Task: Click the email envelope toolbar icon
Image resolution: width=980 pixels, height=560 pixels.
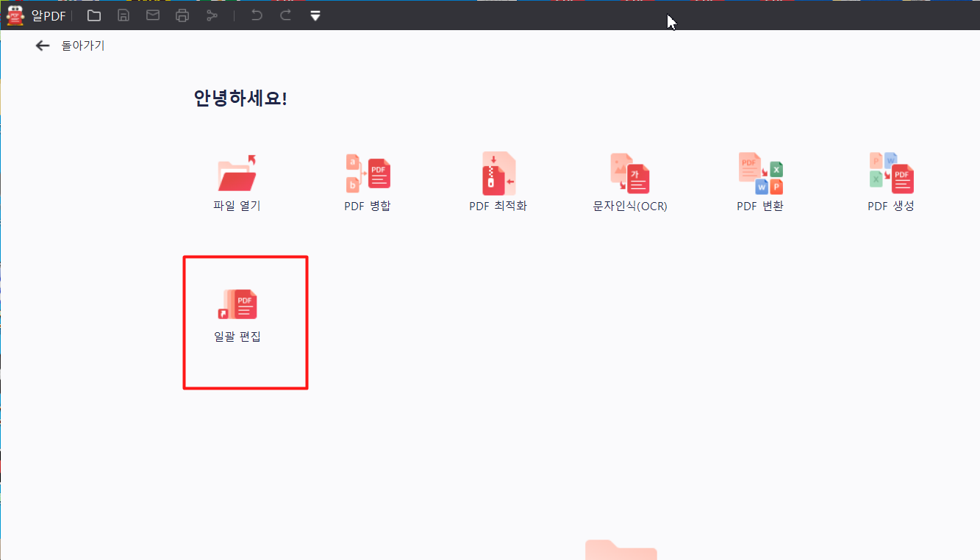Action: [153, 15]
